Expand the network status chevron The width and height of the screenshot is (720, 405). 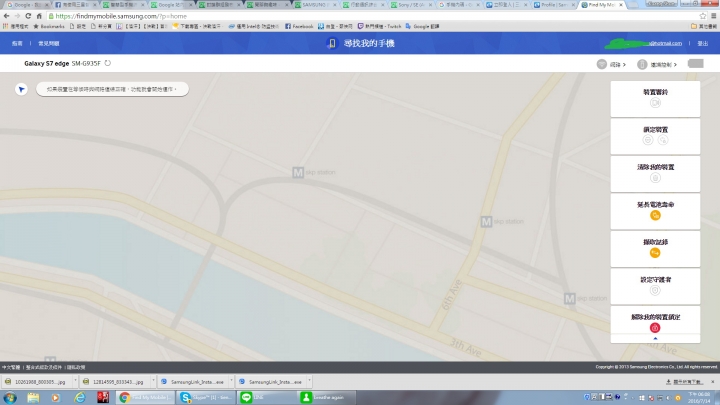click(624, 65)
